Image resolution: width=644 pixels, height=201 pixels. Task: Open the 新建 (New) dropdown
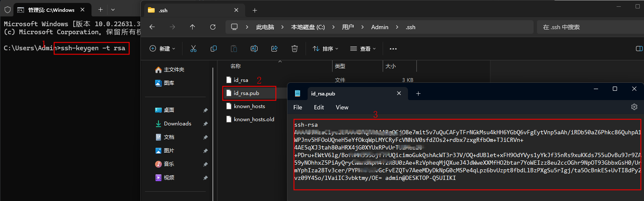(163, 49)
